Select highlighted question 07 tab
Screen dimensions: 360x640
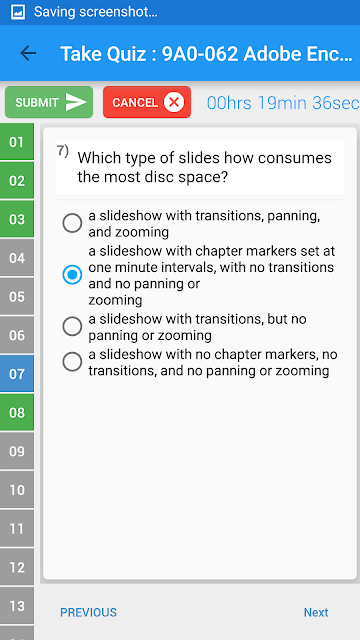tap(17, 373)
